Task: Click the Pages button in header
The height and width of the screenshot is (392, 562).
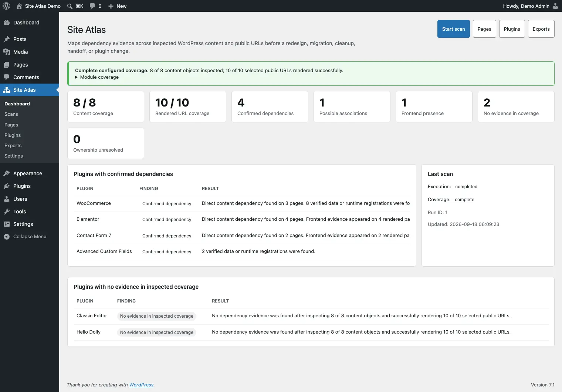Action: [x=484, y=29]
